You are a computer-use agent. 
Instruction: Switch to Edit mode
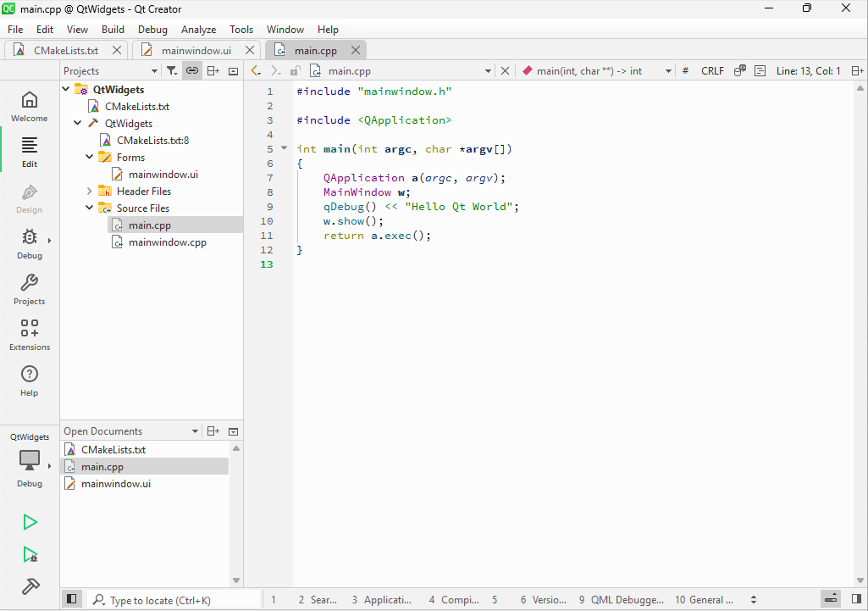30,153
